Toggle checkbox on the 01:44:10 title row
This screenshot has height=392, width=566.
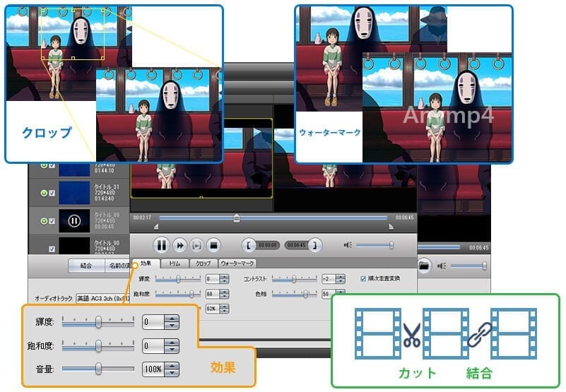pyautogui.click(x=52, y=165)
